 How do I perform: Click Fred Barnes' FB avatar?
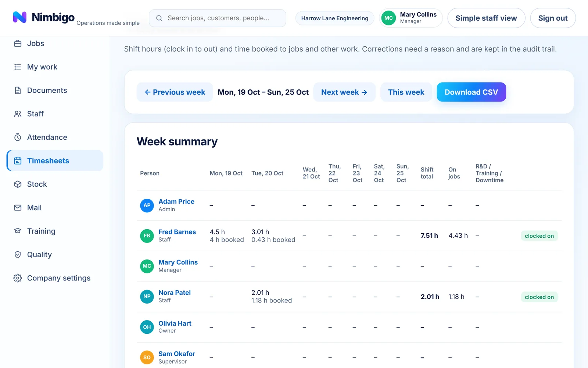[147, 236]
